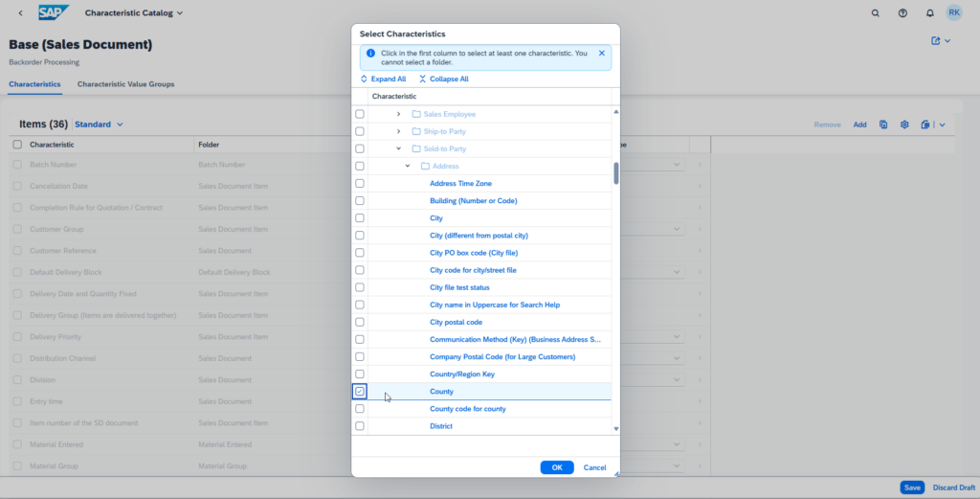Click the Save button

(x=912, y=488)
